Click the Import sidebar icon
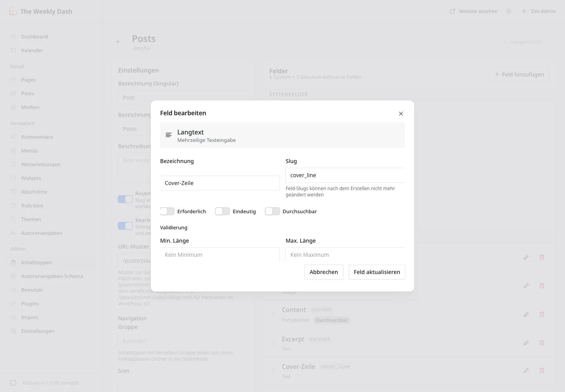This screenshot has width=565, height=392. (13, 317)
